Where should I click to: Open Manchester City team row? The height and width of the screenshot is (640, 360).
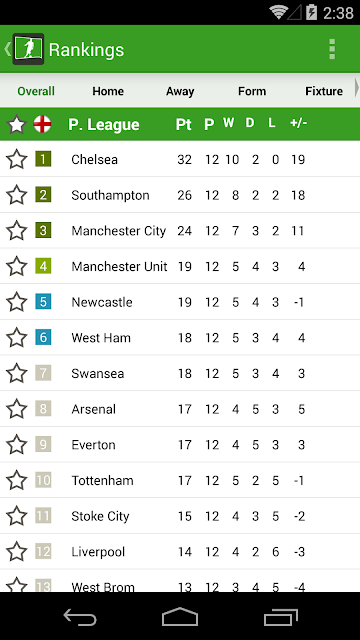(180, 231)
